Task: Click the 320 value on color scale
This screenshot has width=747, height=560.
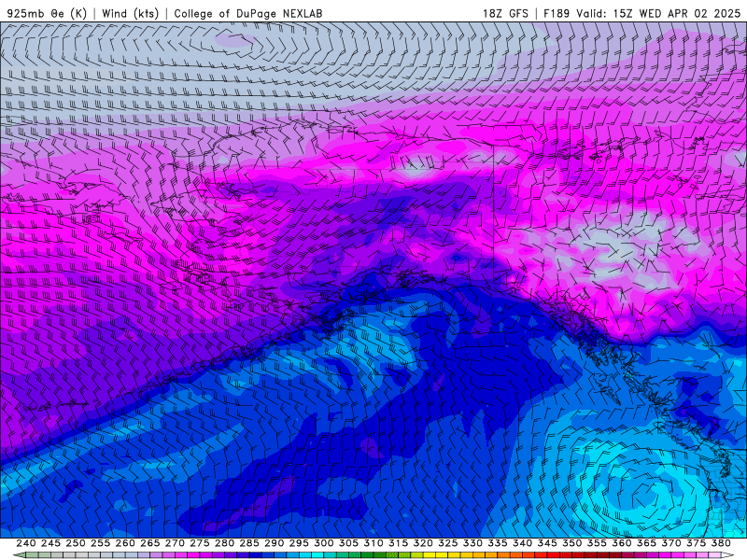Action: [423, 543]
